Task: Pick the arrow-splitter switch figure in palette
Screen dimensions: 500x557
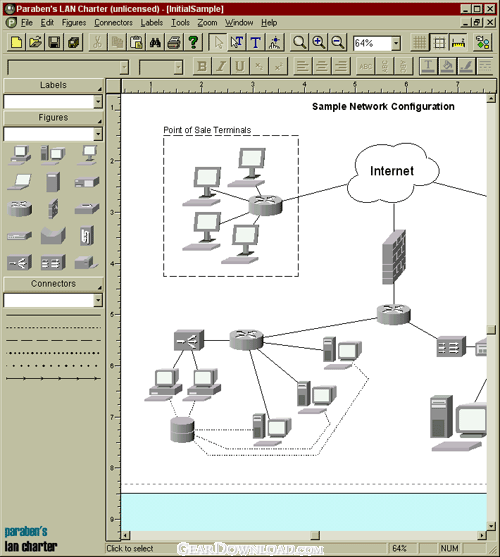Action: 20,263
